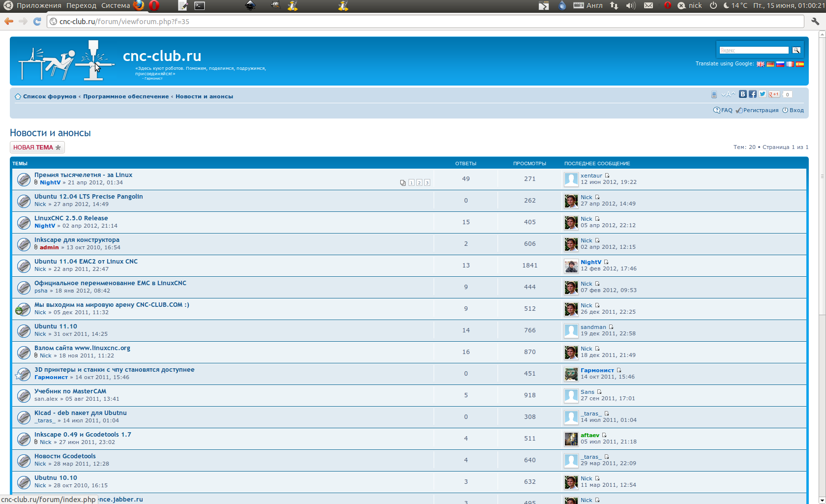Launch Firefox from the top panel
The width and height of the screenshot is (826, 504).
click(139, 5)
